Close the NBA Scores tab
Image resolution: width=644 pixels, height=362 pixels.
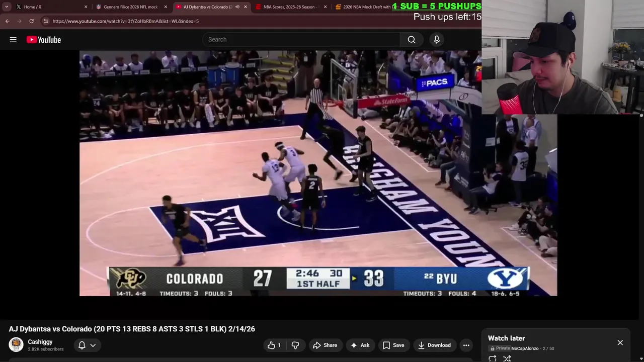click(325, 7)
